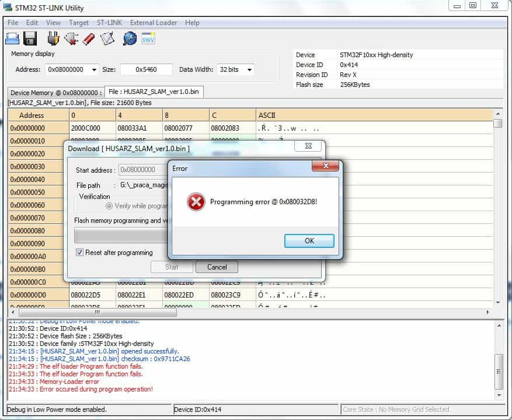Viewport: 512px width, 420px height.
Task: Click the red error icon in Error dialog
Action: pyautogui.click(x=196, y=202)
